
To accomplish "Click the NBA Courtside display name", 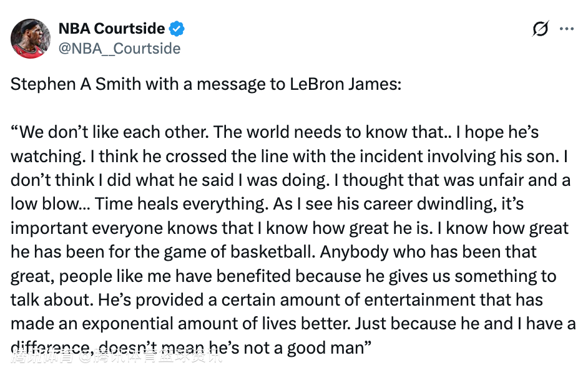I will click(112, 29).
